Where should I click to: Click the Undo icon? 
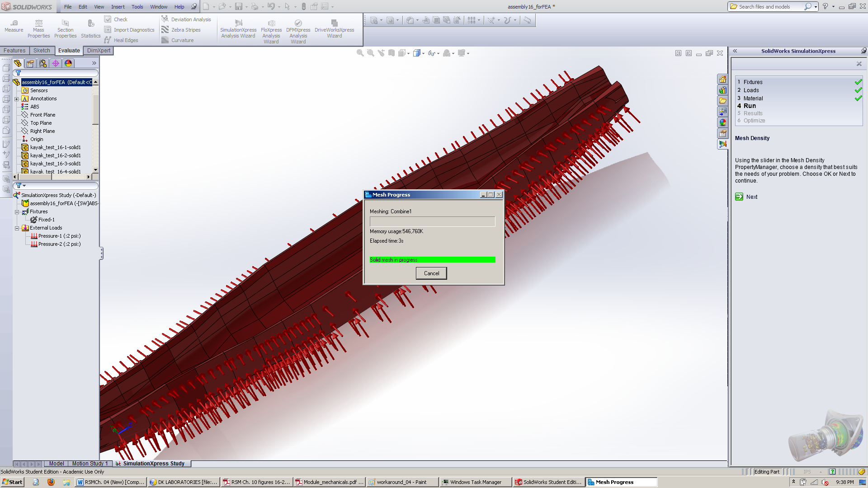(271, 7)
